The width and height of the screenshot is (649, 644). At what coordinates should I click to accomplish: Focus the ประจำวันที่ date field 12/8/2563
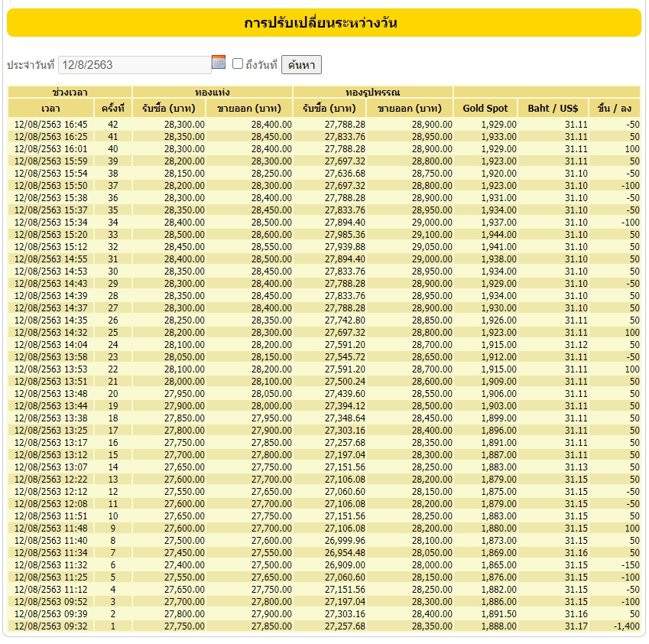(x=135, y=65)
